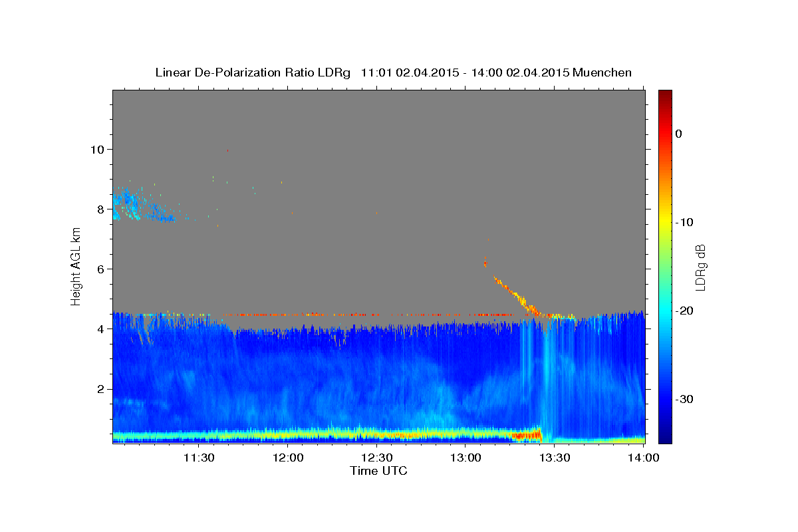Click the 'Time UTC' axis label
The width and height of the screenshot is (798, 532).
[378, 471]
